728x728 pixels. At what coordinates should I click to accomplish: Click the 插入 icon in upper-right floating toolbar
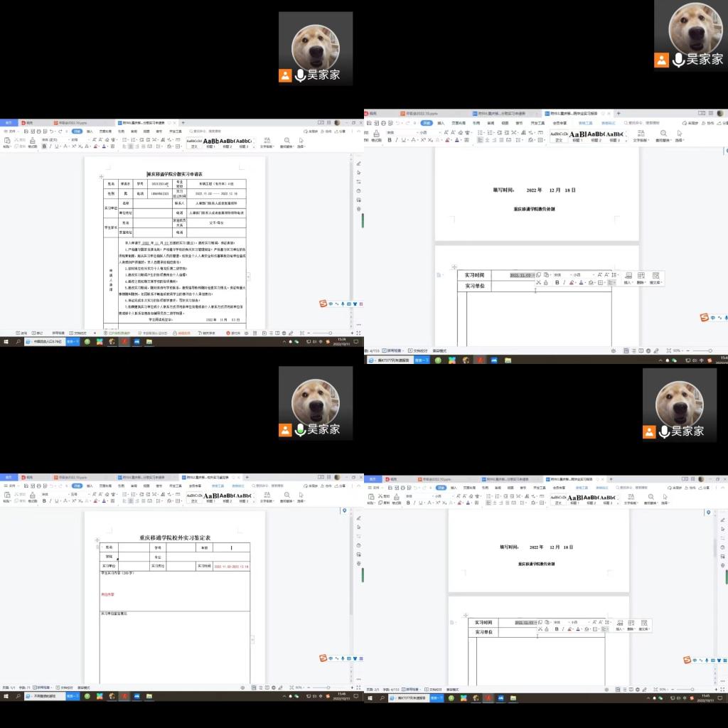(628, 277)
